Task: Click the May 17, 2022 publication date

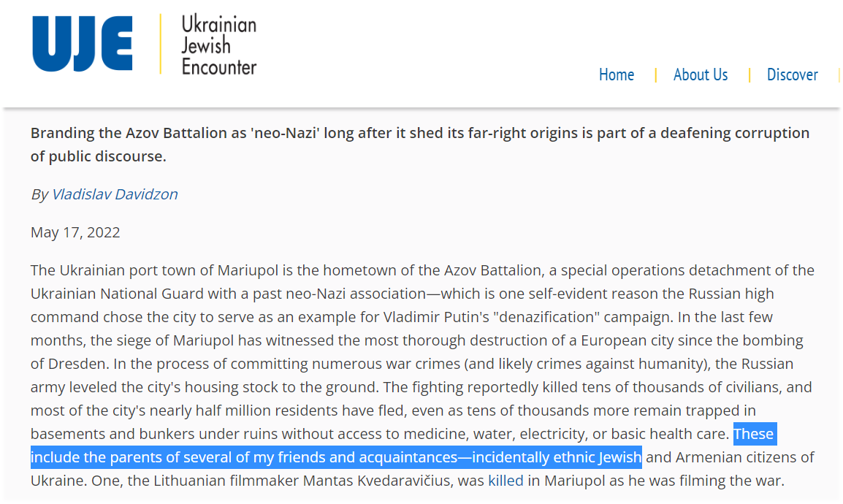Action: (75, 232)
